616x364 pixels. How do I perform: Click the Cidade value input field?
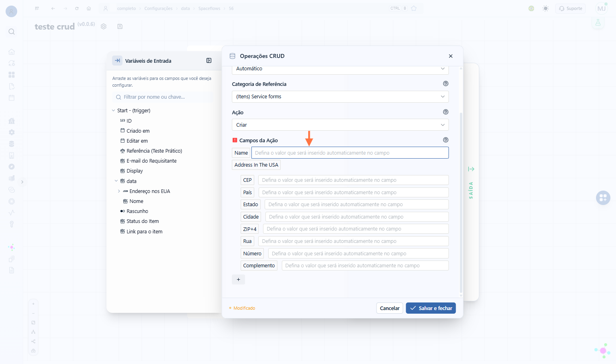coord(357,217)
